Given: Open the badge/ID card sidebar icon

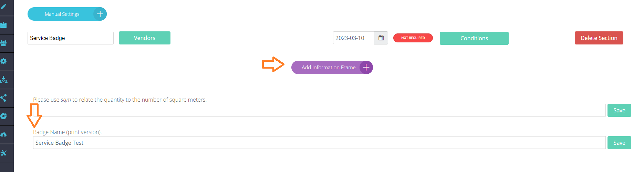Looking at the screenshot, I should [4, 25].
